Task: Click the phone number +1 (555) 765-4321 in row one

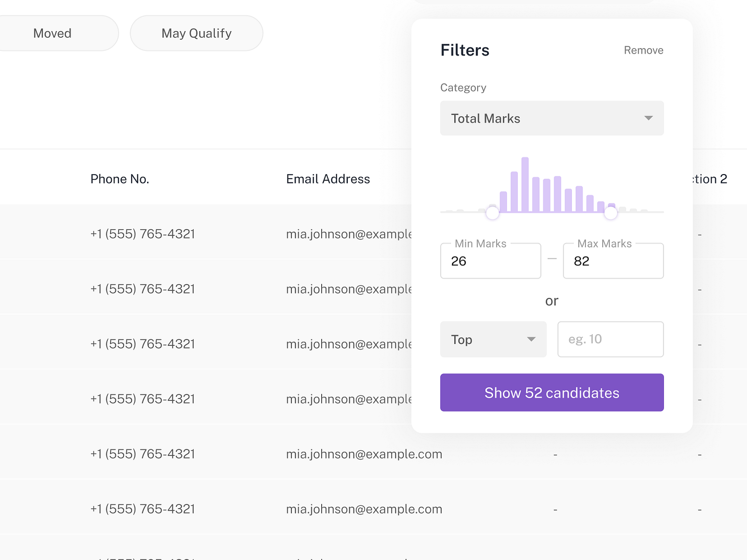Action: click(x=142, y=234)
